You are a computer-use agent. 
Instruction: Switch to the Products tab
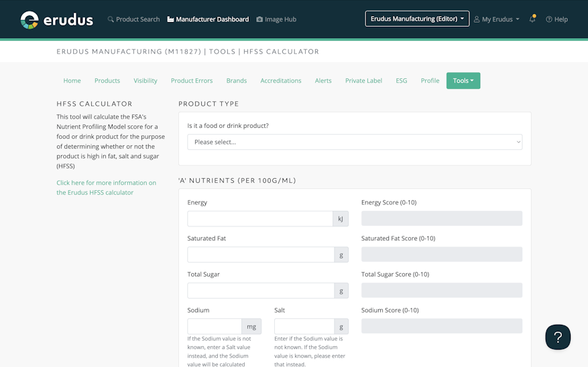click(107, 80)
